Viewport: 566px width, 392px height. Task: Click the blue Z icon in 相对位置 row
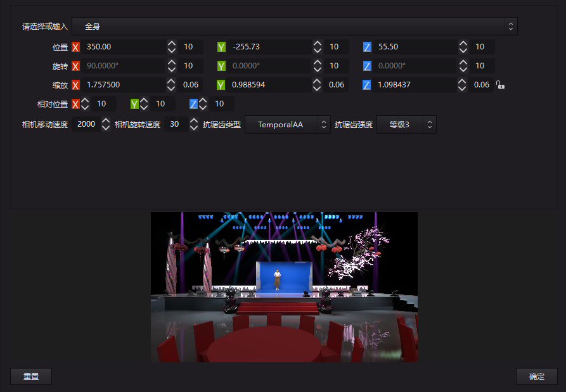(193, 104)
